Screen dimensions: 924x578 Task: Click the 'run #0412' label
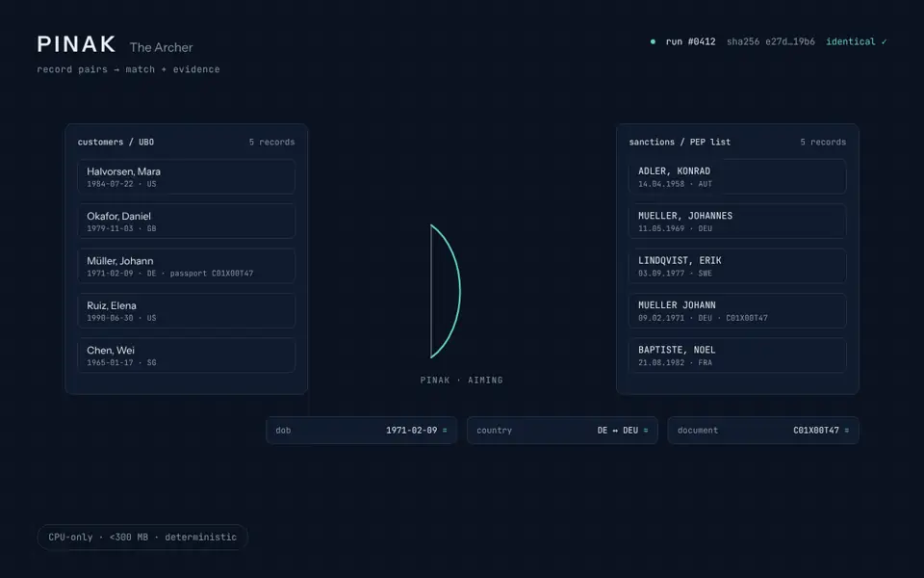pyautogui.click(x=690, y=41)
